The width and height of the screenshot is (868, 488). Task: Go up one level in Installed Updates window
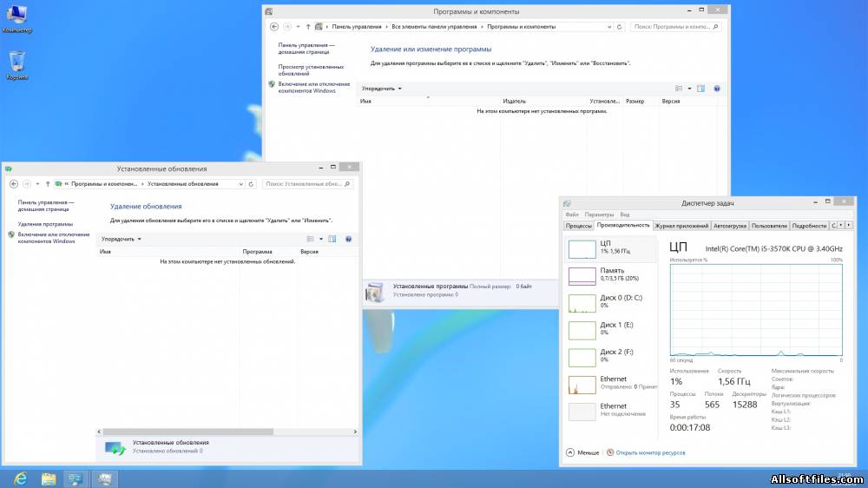(x=47, y=184)
